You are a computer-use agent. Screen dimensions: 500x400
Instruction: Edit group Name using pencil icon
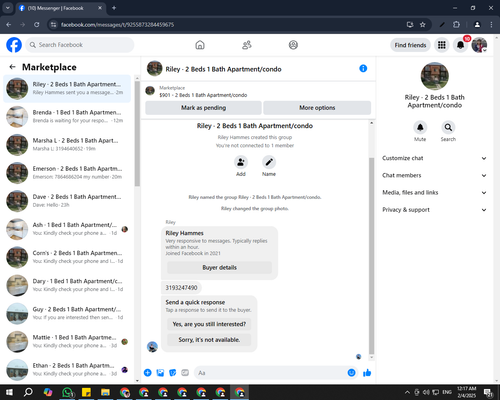(269, 162)
